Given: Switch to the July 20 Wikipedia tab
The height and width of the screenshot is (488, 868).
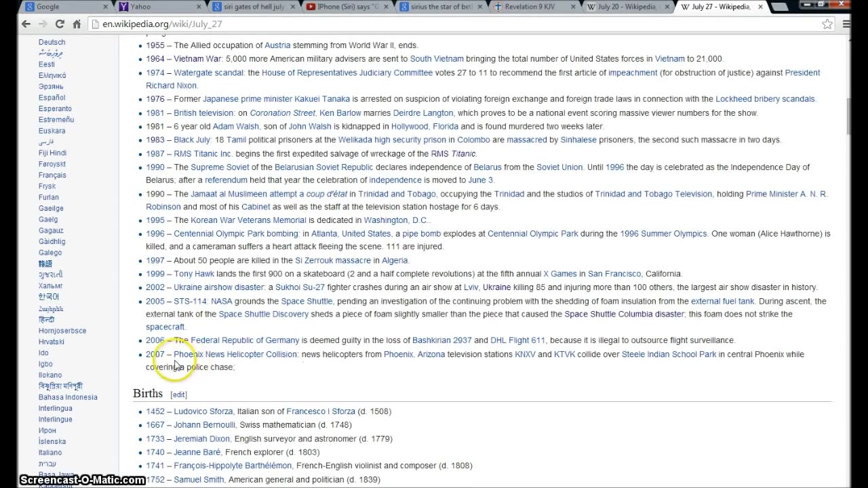Looking at the screenshot, I should point(625,7).
